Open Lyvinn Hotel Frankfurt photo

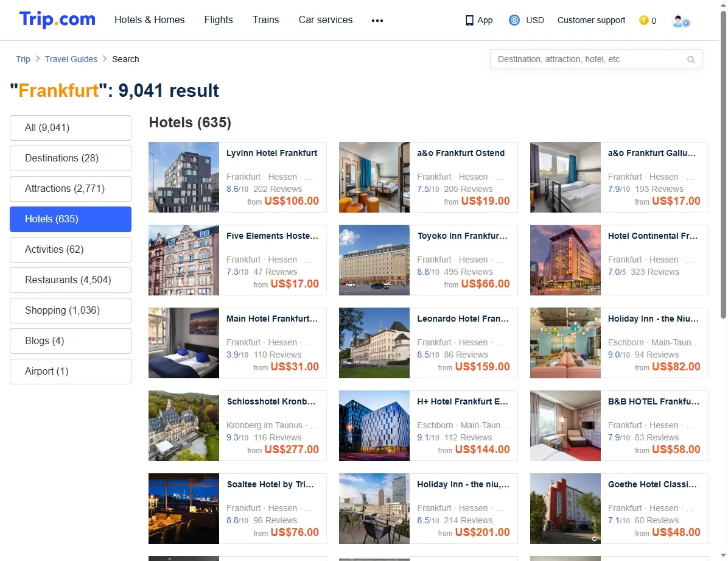[184, 177]
